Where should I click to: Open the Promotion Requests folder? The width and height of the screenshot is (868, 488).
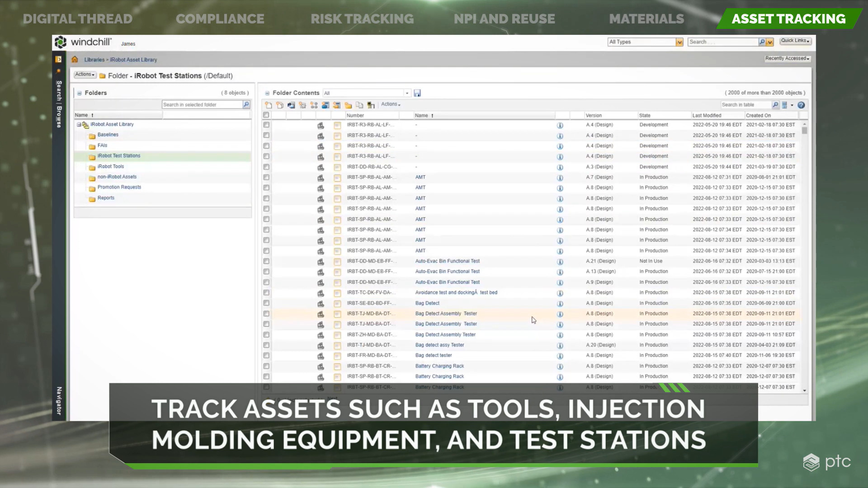point(119,187)
